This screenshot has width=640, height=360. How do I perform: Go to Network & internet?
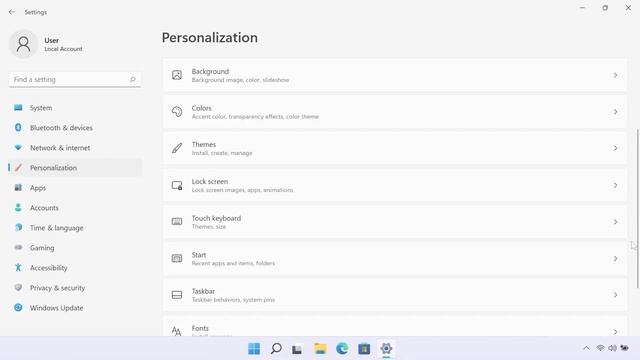point(75,148)
